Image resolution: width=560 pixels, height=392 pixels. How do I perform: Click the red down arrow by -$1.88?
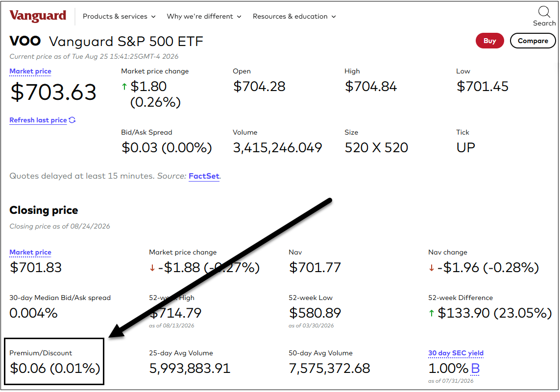tap(152, 268)
